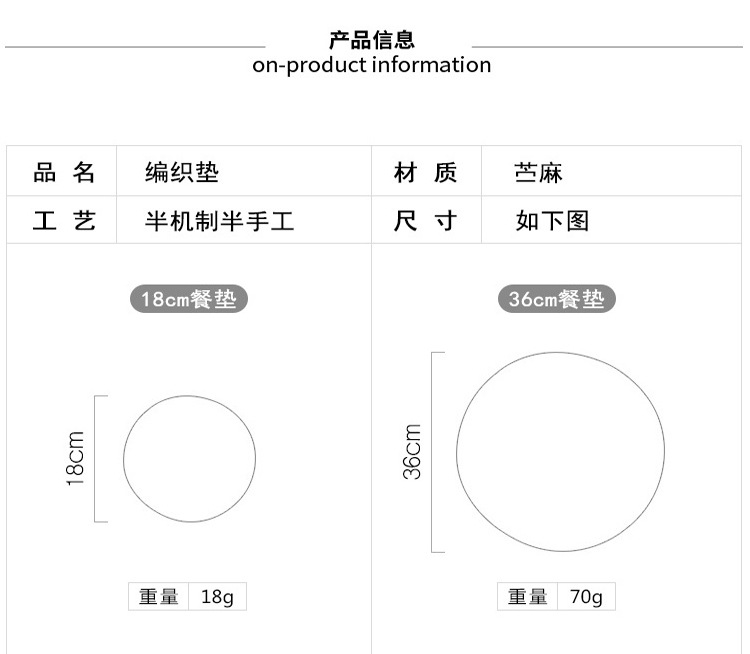Click the vertical 36cm dimension label
The height and width of the screenshot is (654, 750).
[x=412, y=452]
